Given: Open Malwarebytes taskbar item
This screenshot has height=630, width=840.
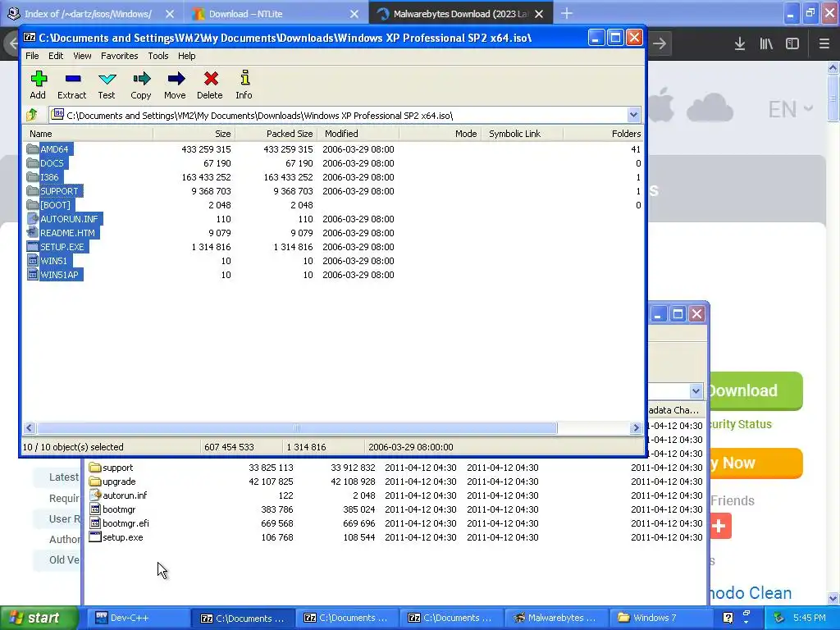Looking at the screenshot, I should tap(556, 618).
